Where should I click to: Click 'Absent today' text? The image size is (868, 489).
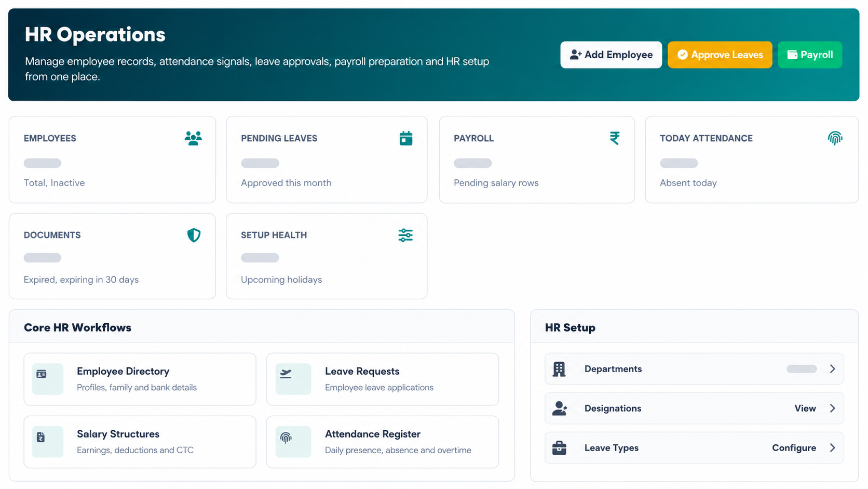[x=688, y=183]
